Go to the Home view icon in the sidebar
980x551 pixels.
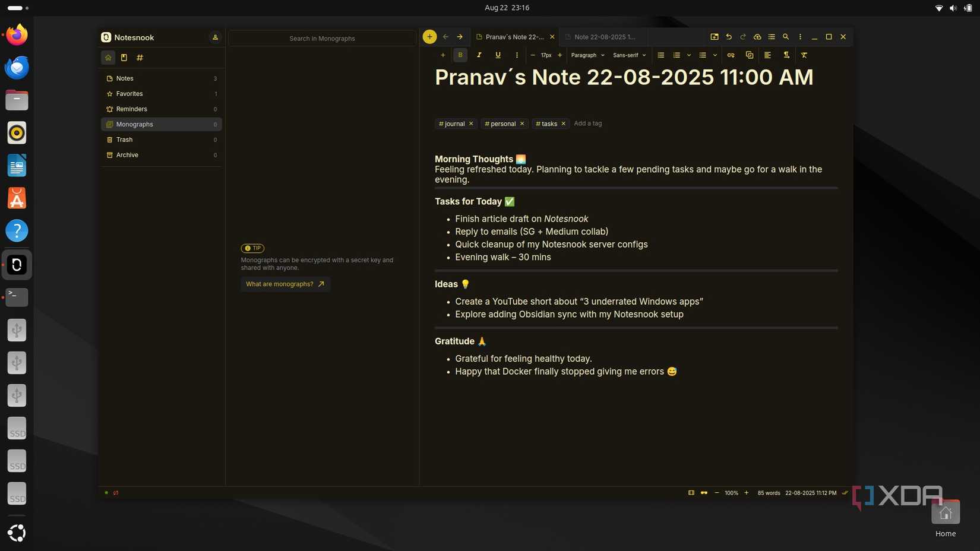[108, 58]
